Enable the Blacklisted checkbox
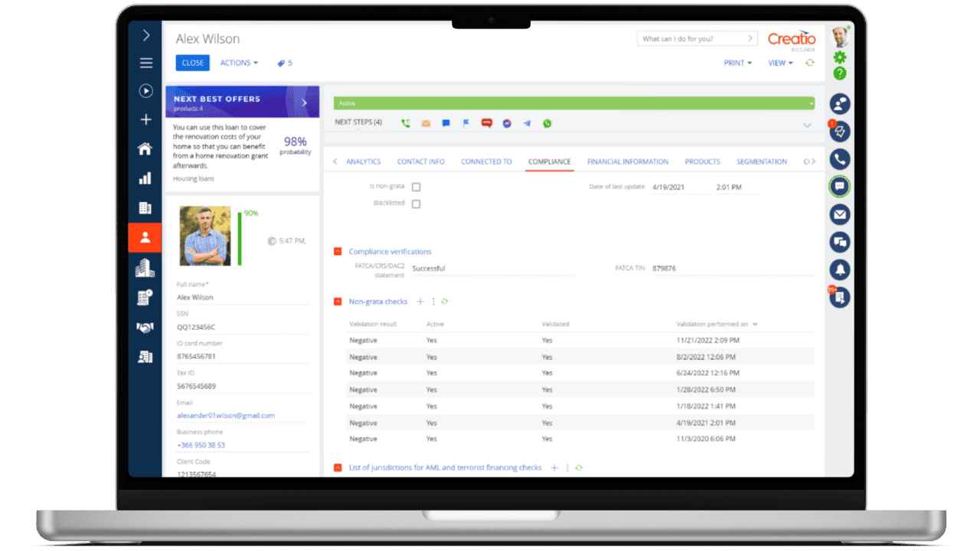 [416, 204]
